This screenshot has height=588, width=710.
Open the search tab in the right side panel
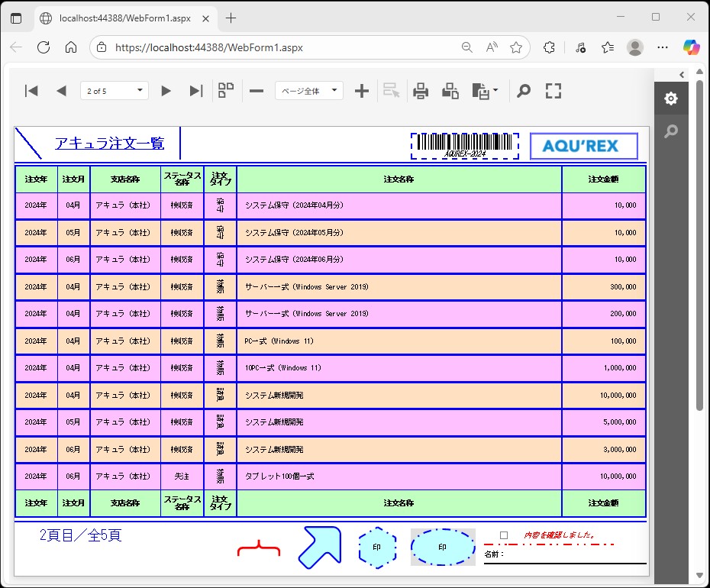[670, 131]
